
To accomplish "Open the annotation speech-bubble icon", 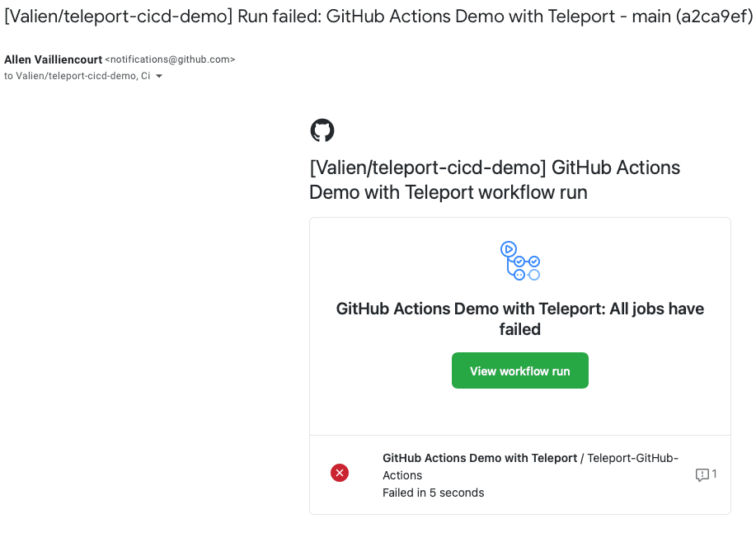I will [702, 474].
